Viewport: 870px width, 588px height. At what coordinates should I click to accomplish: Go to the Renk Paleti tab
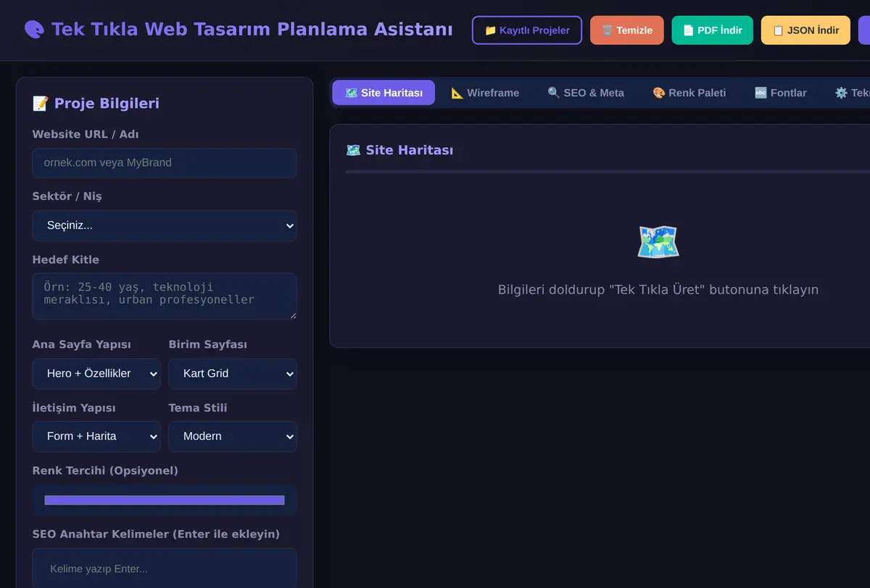(689, 93)
